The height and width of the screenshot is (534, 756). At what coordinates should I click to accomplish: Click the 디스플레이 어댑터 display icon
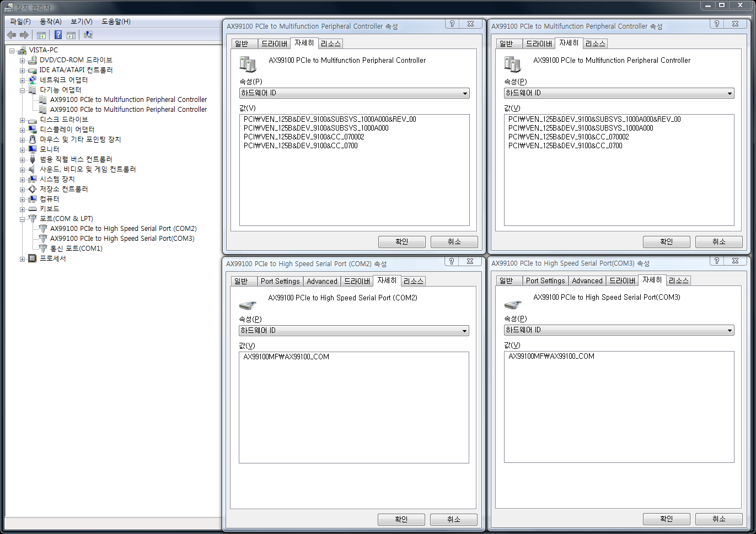[33, 130]
